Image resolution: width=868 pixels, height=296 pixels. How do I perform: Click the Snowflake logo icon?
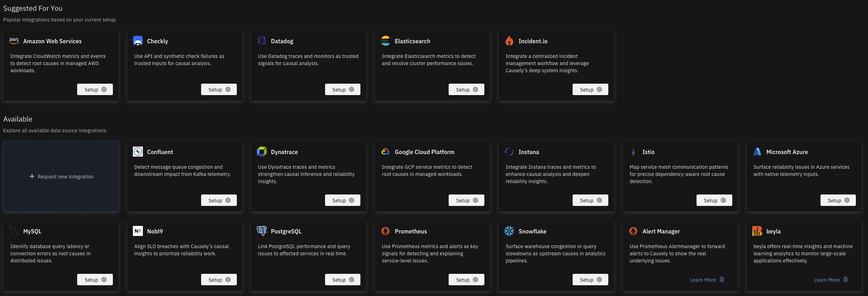tap(509, 231)
